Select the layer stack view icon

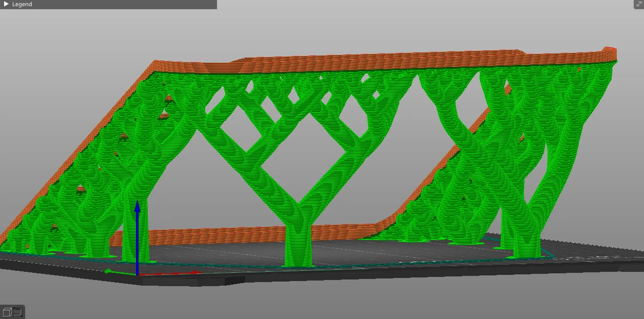[17, 311]
